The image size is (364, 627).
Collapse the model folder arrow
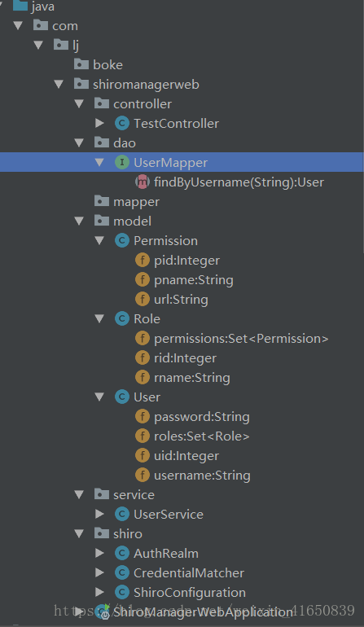[79, 221]
